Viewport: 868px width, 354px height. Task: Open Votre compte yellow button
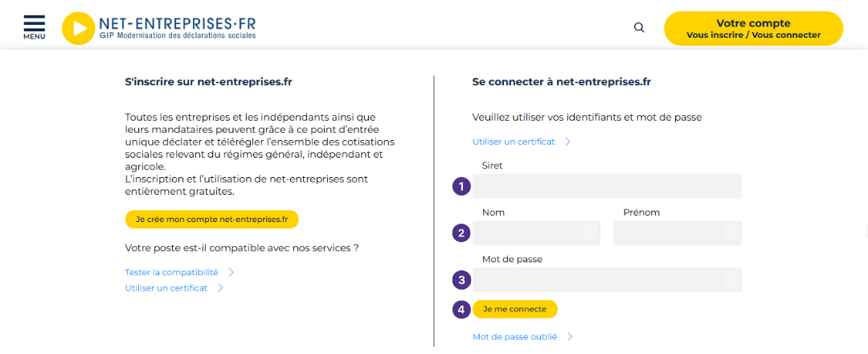(x=753, y=28)
